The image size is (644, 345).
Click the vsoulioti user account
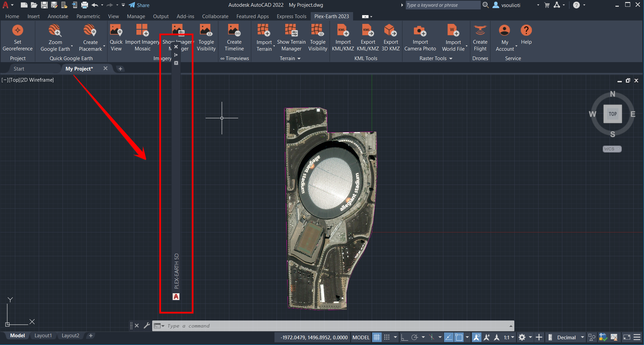(x=507, y=5)
